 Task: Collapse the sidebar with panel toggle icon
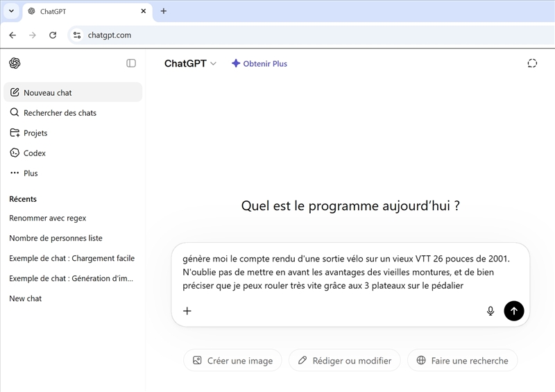[x=131, y=63]
